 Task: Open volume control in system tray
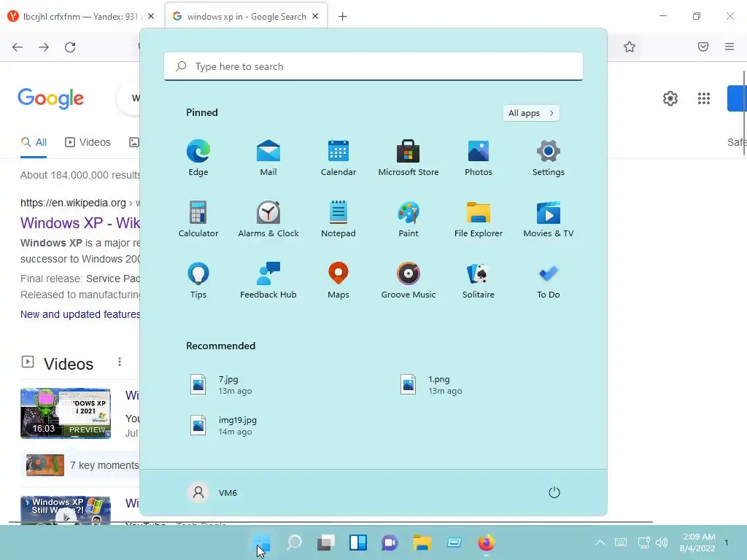click(662, 542)
